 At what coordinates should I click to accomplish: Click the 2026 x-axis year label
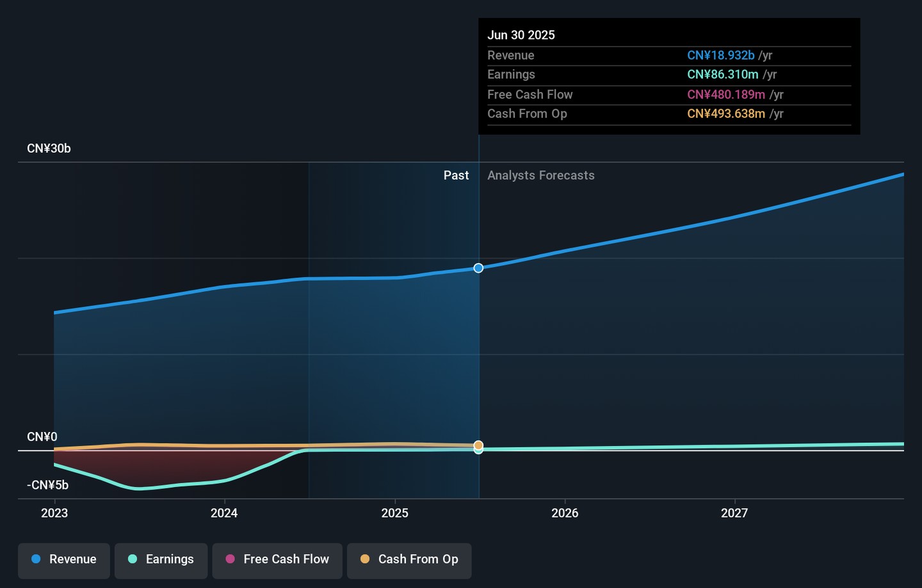pyautogui.click(x=565, y=513)
